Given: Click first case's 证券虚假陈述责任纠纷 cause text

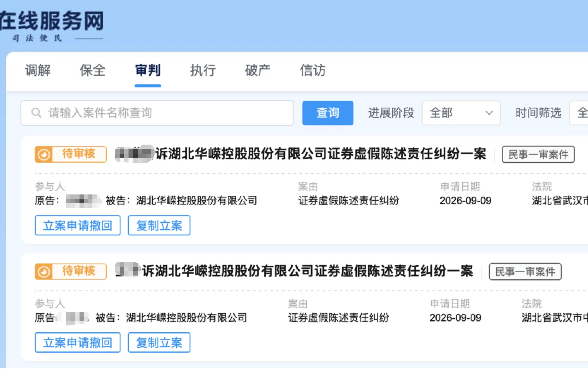Looking at the screenshot, I should 349,200.
